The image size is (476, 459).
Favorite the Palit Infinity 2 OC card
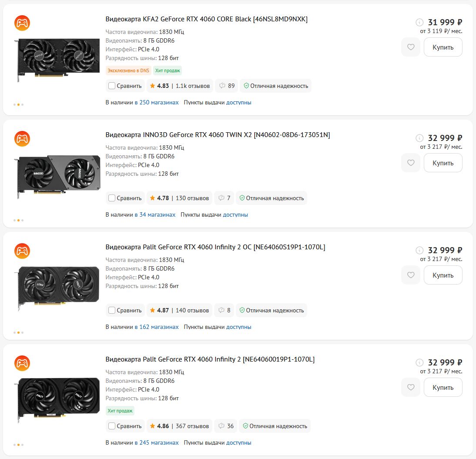(410, 275)
